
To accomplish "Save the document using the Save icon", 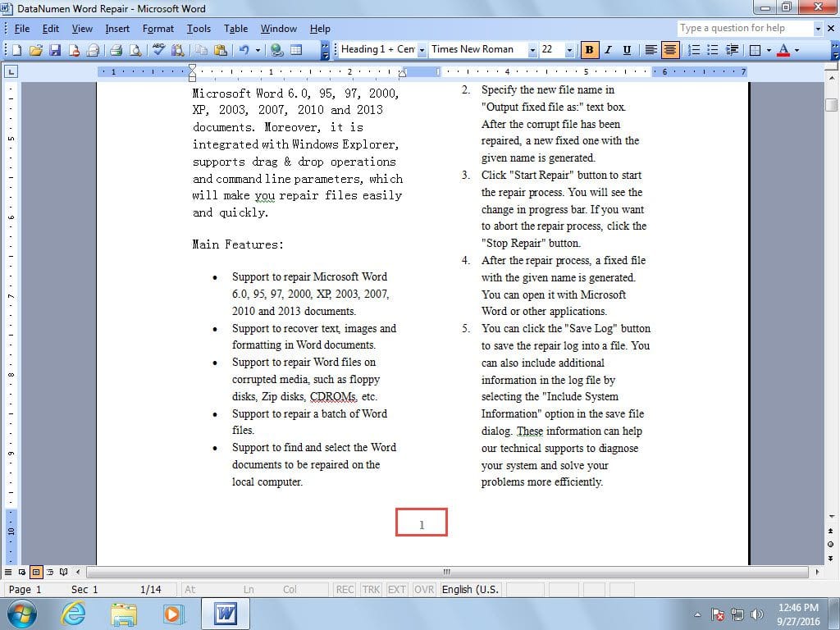I will 55,49.
